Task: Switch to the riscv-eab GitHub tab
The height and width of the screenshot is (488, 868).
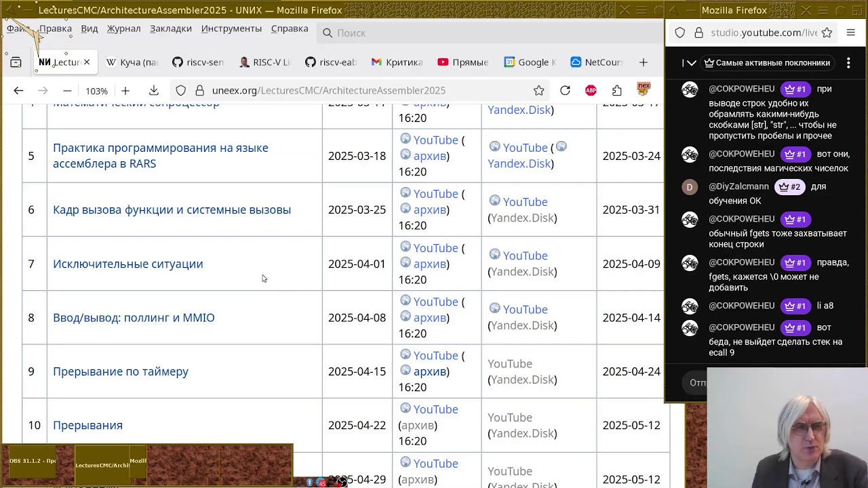Action: (x=331, y=62)
